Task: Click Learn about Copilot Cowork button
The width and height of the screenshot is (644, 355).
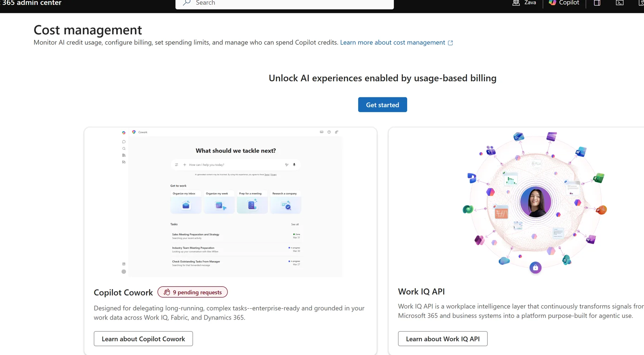Action: click(143, 339)
